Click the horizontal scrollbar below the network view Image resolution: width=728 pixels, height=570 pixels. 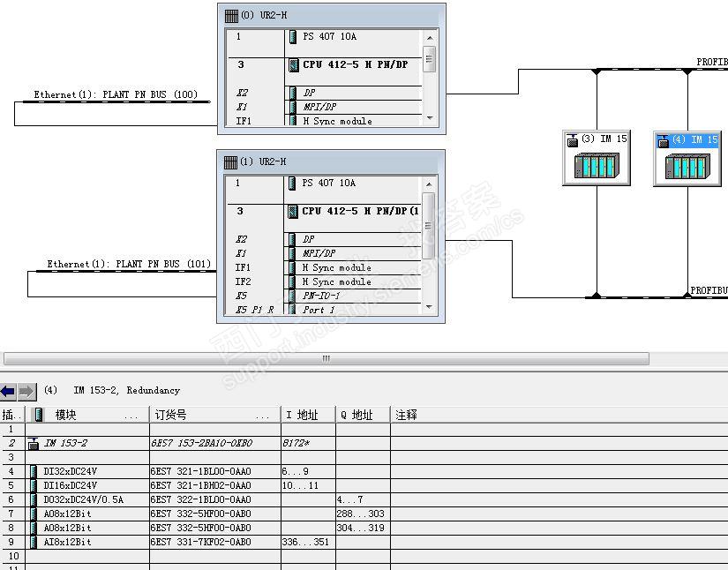coord(326,358)
